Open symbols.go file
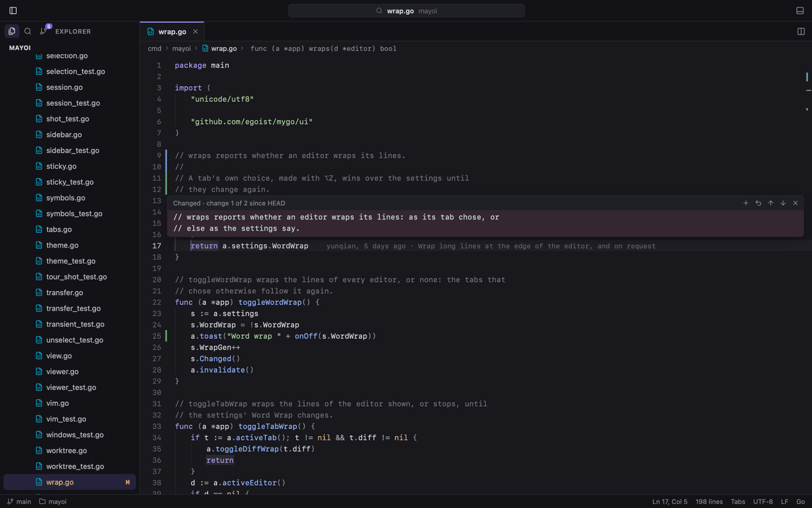The width and height of the screenshot is (812, 508). pyautogui.click(x=70, y=198)
